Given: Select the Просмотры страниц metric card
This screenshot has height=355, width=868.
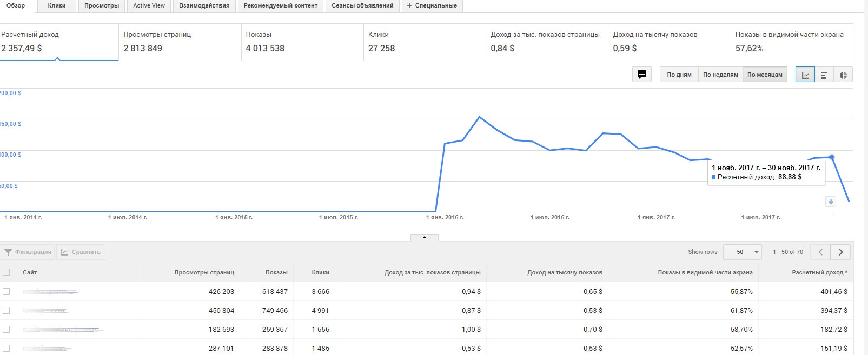Looking at the screenshot, I should (x=180, y=42).
